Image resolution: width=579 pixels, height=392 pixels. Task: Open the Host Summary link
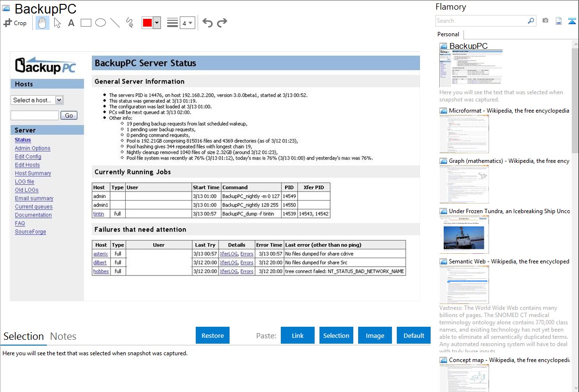pos(33,173)
